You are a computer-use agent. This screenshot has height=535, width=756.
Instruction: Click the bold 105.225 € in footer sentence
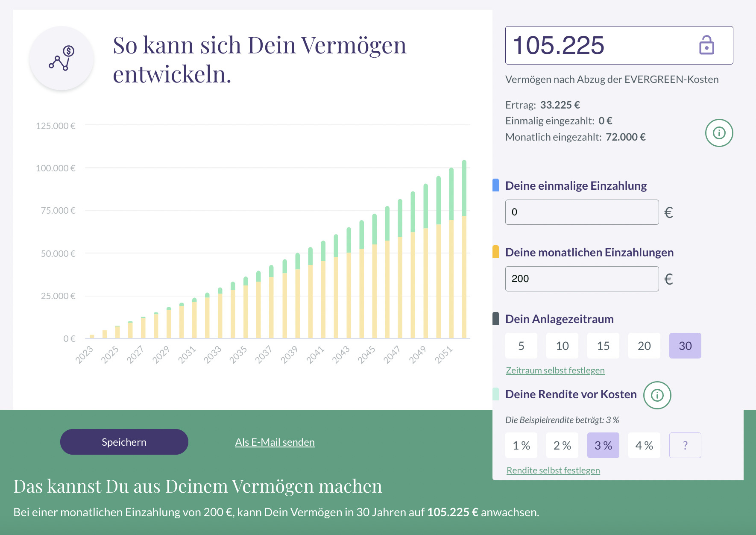[453, 512]
